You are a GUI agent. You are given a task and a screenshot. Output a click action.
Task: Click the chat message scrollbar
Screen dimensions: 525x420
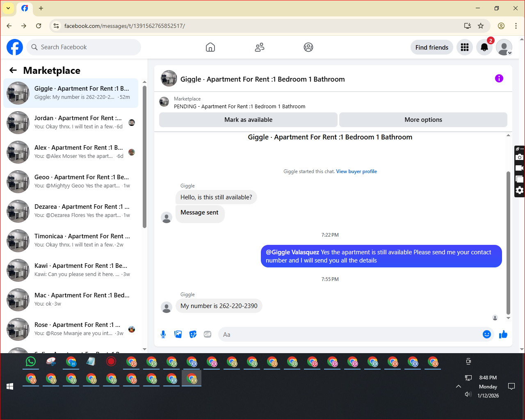click(x=508, y=242)
